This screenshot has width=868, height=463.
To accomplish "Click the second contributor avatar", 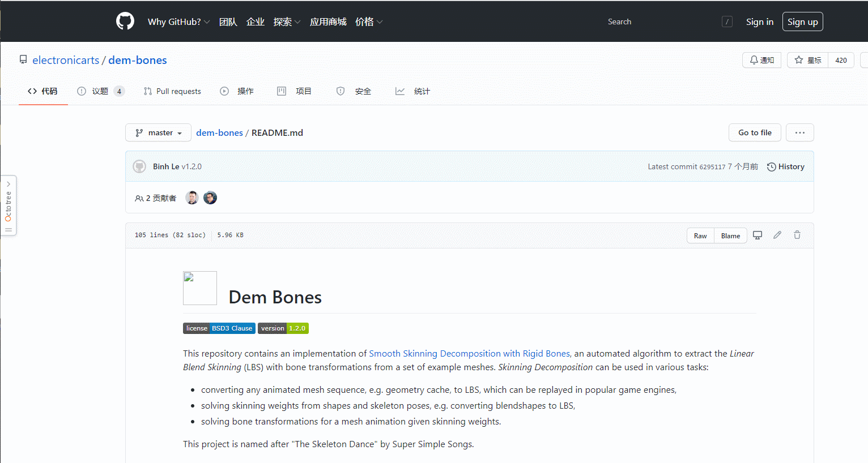I will point(210,198).
